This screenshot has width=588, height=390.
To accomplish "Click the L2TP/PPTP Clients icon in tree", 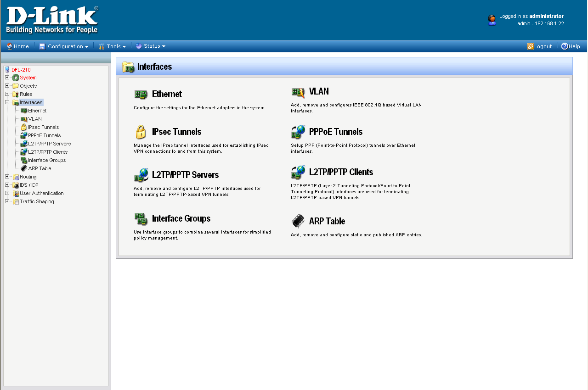I will [24, 152].
